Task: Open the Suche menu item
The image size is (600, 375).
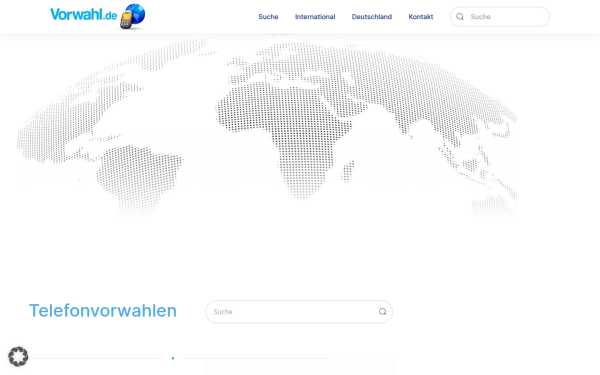Action: (x=268, y=17)
